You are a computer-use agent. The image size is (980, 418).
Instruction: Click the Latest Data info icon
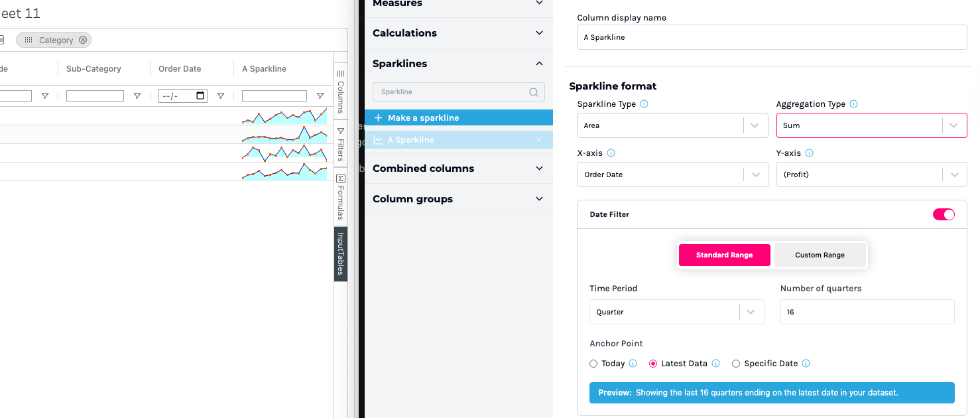pos(715,364)
